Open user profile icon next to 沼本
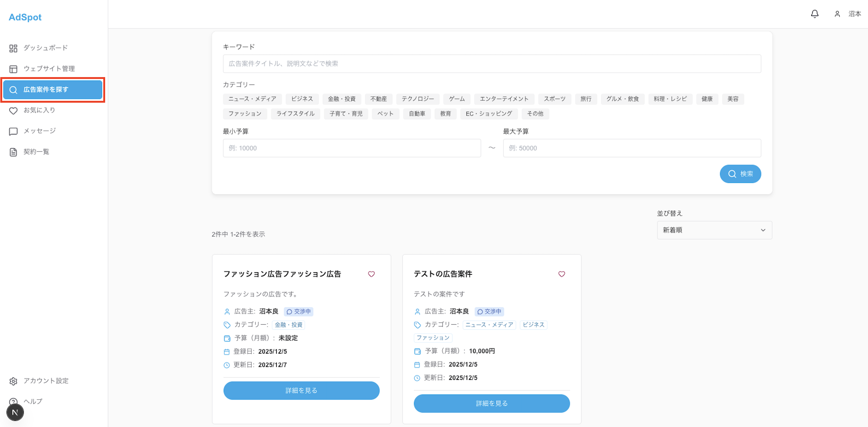The image size is (868, 427). tap(837, 14)
